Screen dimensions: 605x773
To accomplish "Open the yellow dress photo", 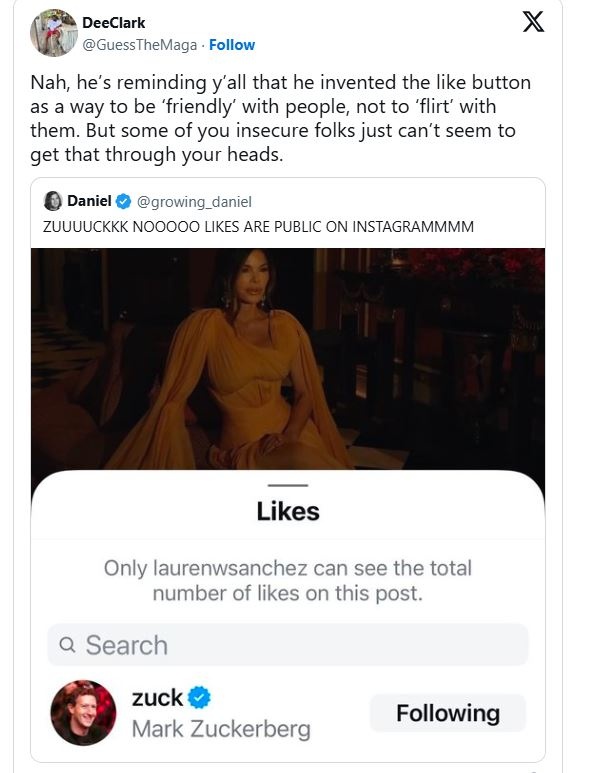I will tap(288, 360).
